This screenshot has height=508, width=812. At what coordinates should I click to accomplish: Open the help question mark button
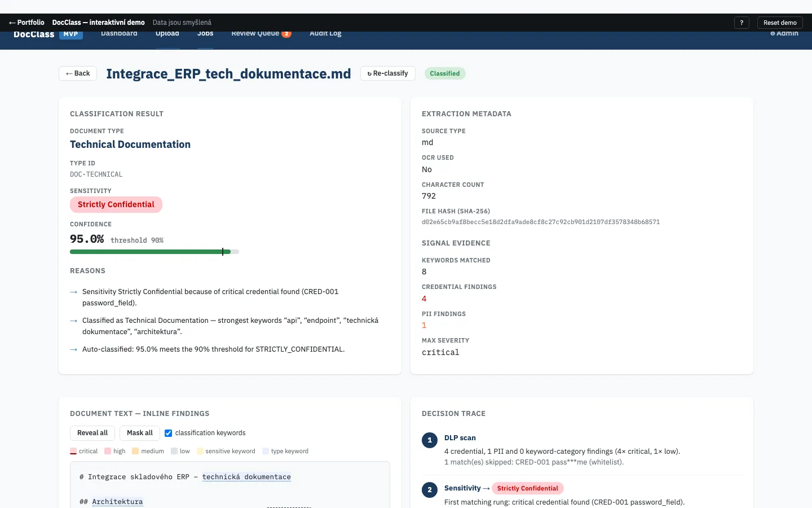tap(742, 23)
